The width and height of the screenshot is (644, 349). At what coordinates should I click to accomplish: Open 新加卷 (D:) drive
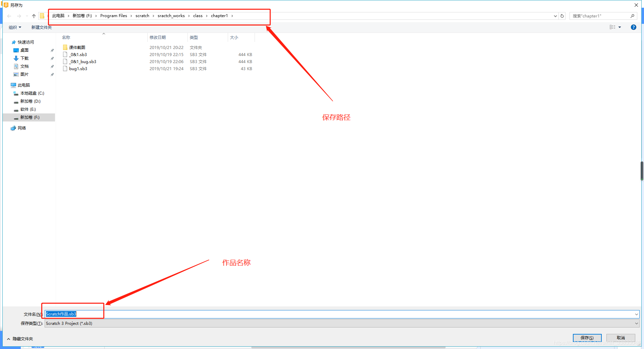tap(30, 101)
